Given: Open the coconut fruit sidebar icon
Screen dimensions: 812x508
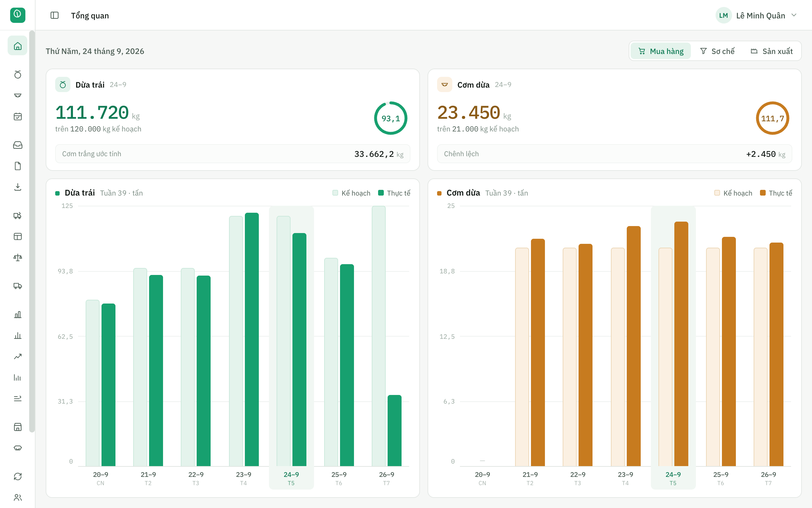Looking at the screenshot, I should click(17, 74).
